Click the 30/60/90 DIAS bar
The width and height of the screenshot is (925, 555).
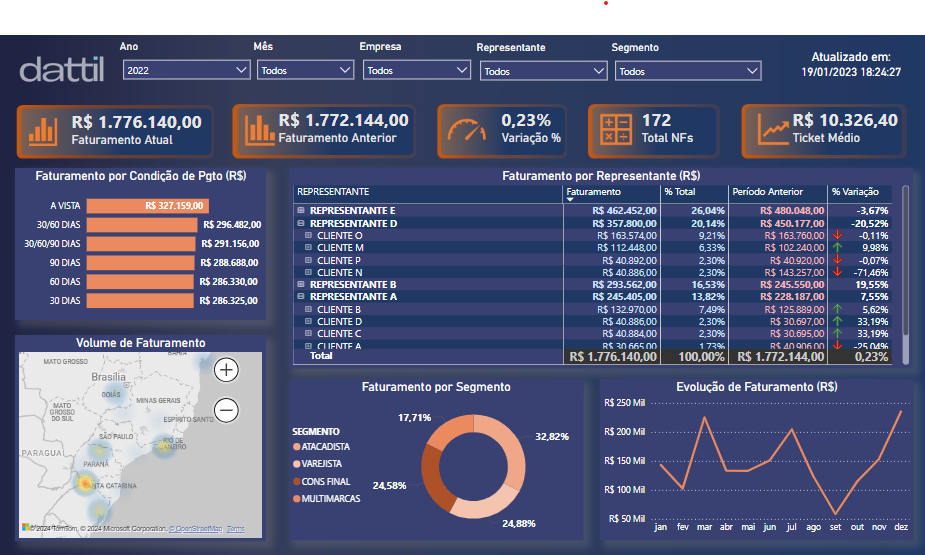click(x=141, y=244)
